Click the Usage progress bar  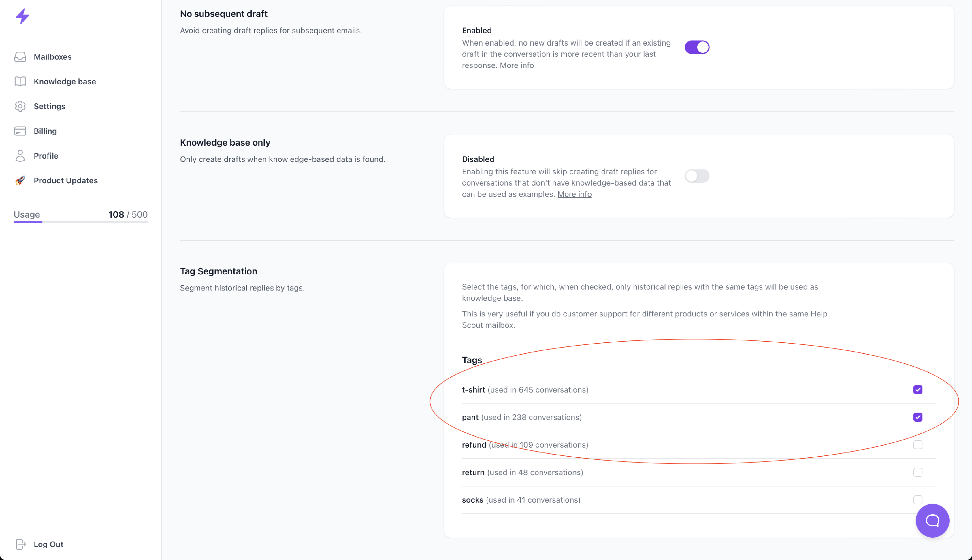point(81,222)
